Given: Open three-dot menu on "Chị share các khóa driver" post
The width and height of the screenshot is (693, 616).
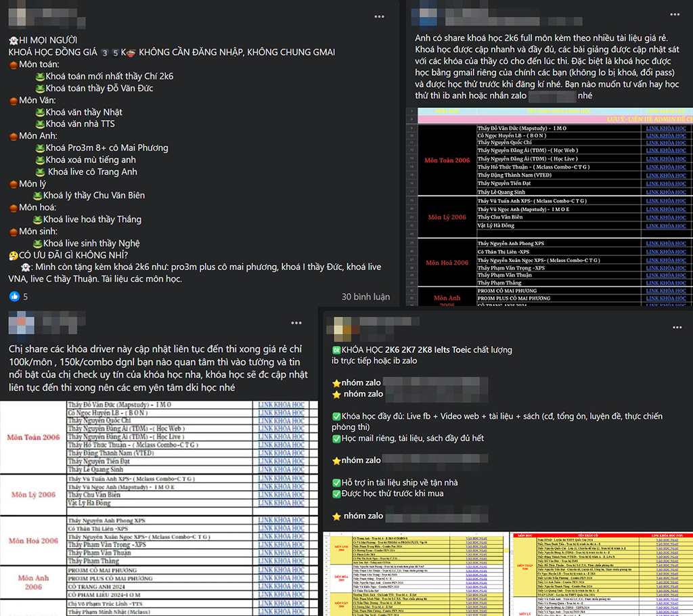Looking at the screenshot, I should pos(296,323).
